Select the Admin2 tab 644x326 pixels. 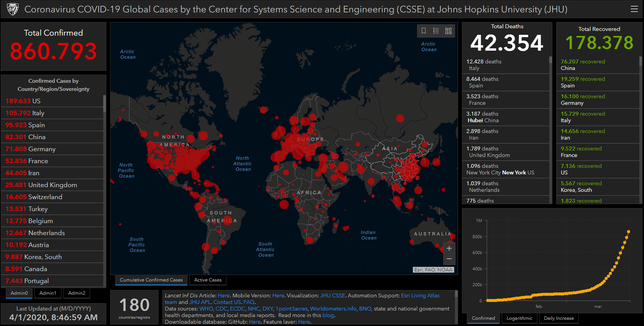77,293
